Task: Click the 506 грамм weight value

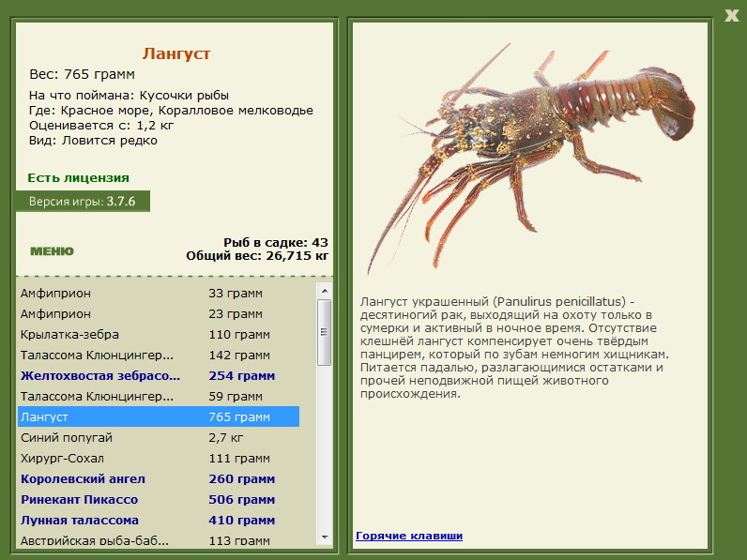Action: (x=241, y=500)
